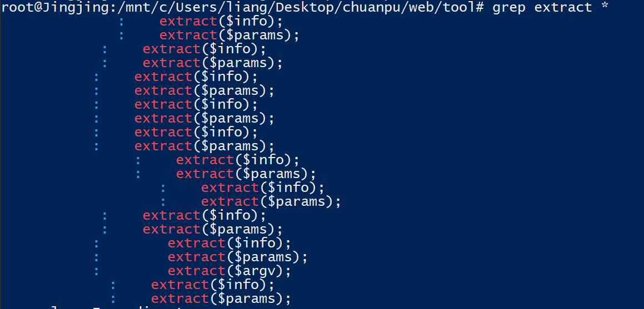This screenshot has height=309, width=644.
Task: Click the red 'extract' before ($argv)
Action: click(x=196, y=271)
